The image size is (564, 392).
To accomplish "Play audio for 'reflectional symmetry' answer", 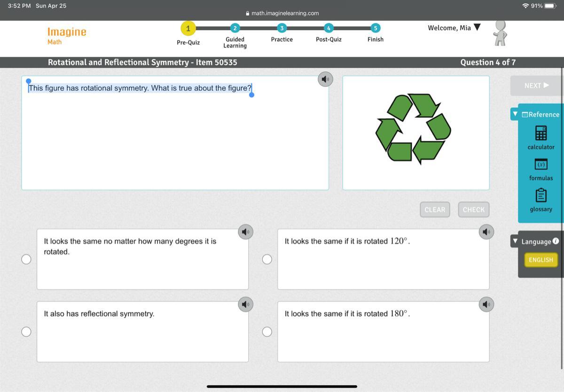I will 245,304.
